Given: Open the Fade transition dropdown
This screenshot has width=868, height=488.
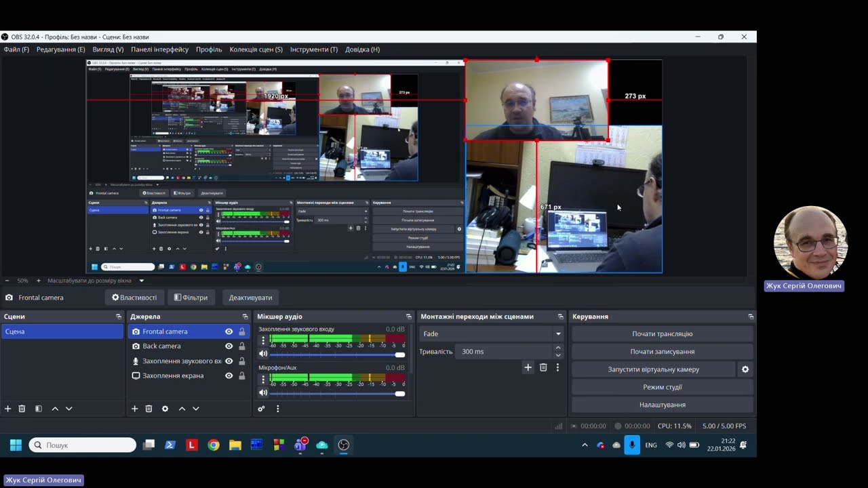Looking at the screenshot, I should (x=492, y=333).
